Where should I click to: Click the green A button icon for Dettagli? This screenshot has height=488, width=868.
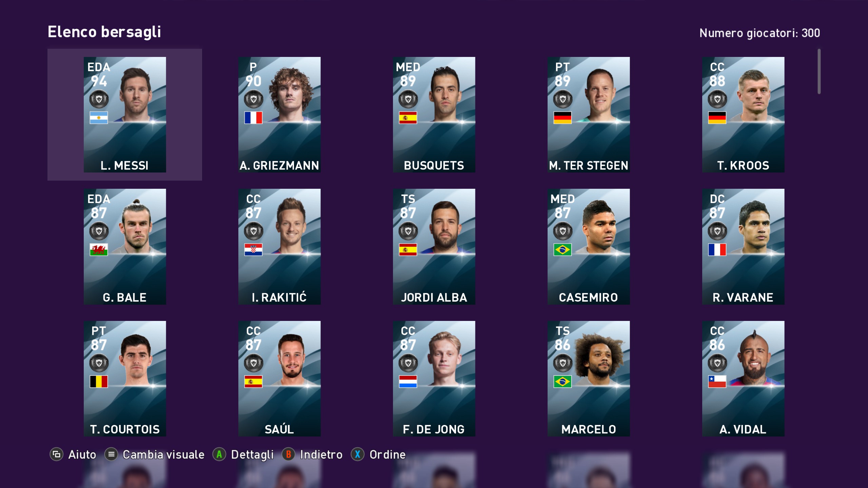coord(219,454)
